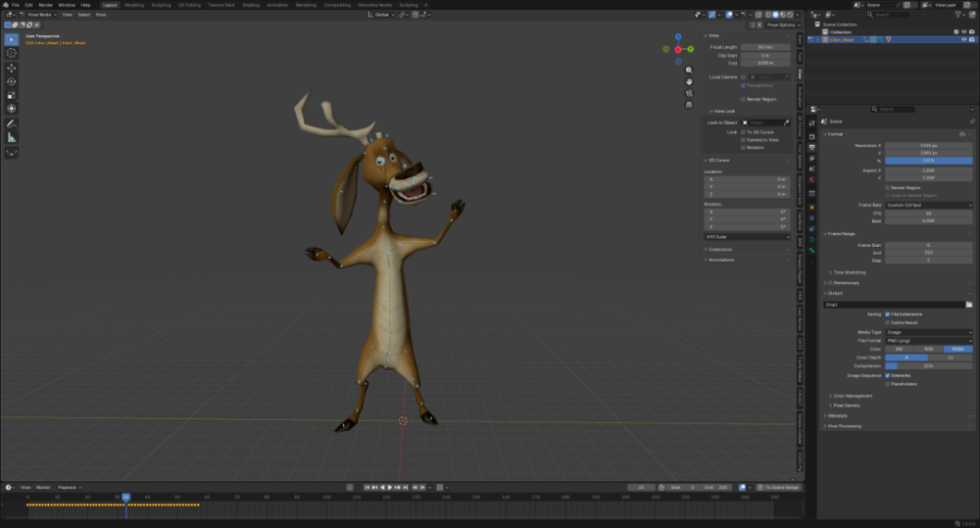Viewport: 980px width, 528px height.
Task: Select the Rotate tool
Action: tap(11, 82)
